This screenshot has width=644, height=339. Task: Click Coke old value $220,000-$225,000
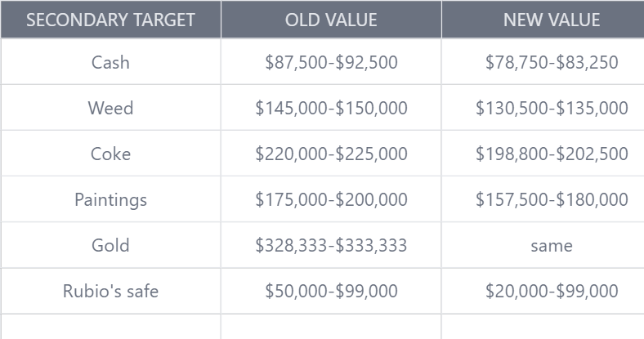point(331,154)
